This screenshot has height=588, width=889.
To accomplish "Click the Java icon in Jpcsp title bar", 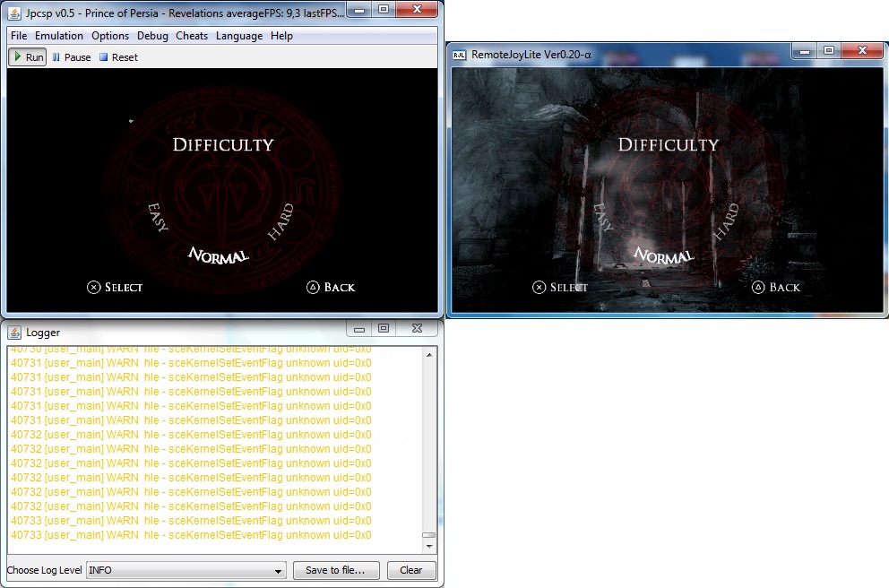I will pos(14,11).
